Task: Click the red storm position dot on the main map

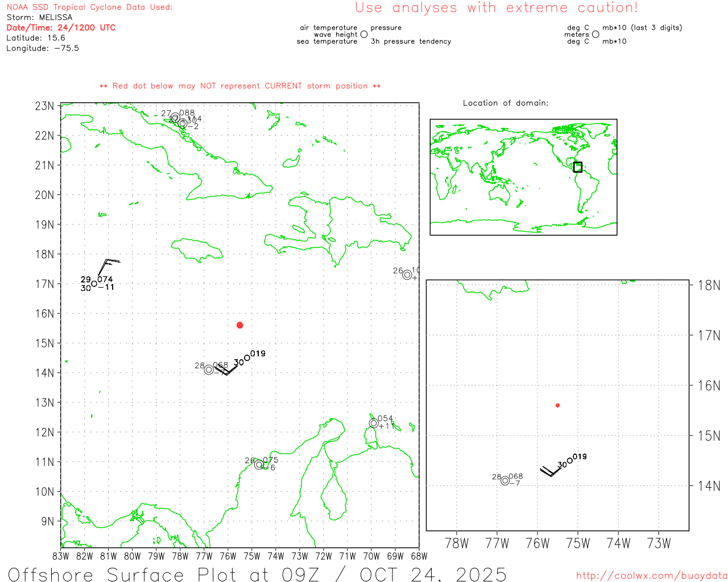Action: coord(240,325)
